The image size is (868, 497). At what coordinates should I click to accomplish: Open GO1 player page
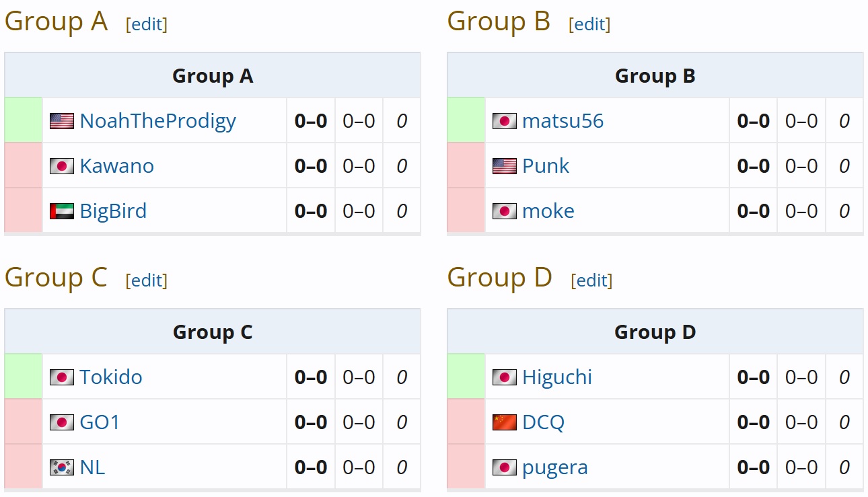click(x=100, y=422)
